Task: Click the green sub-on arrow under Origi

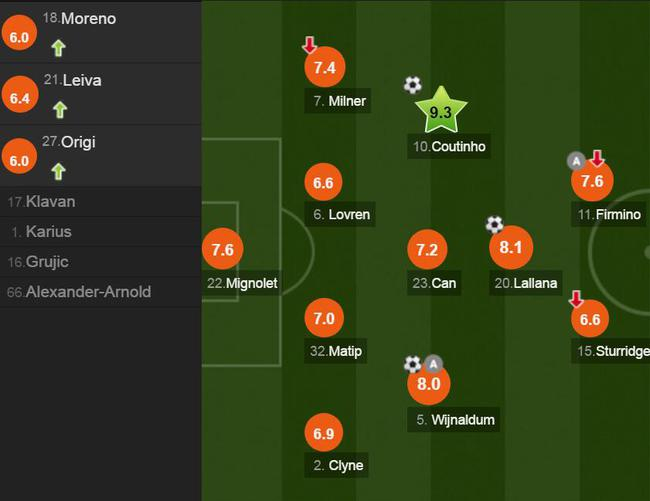Action: click(x=58, y=170)
